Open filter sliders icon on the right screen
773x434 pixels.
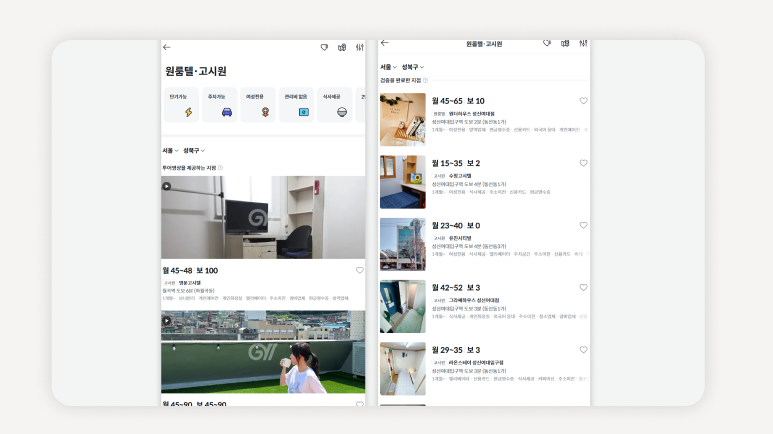[x=583, y=43]
